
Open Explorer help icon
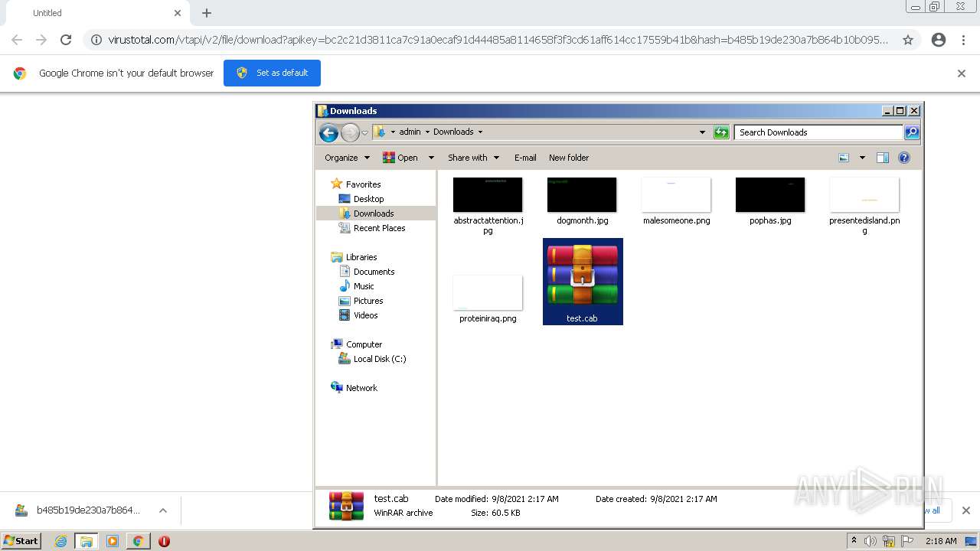[x=904, y=158]
